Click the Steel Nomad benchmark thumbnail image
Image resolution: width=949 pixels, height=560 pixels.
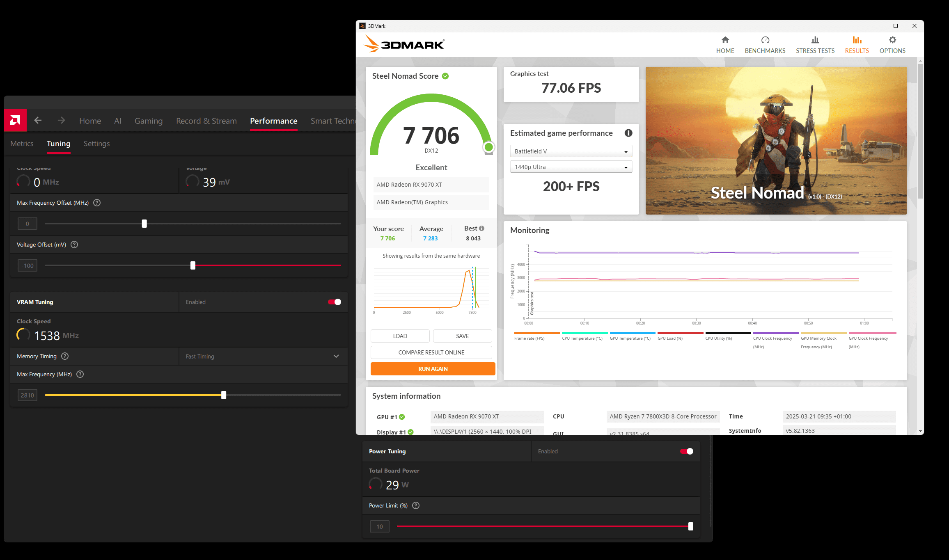(776, 140)
